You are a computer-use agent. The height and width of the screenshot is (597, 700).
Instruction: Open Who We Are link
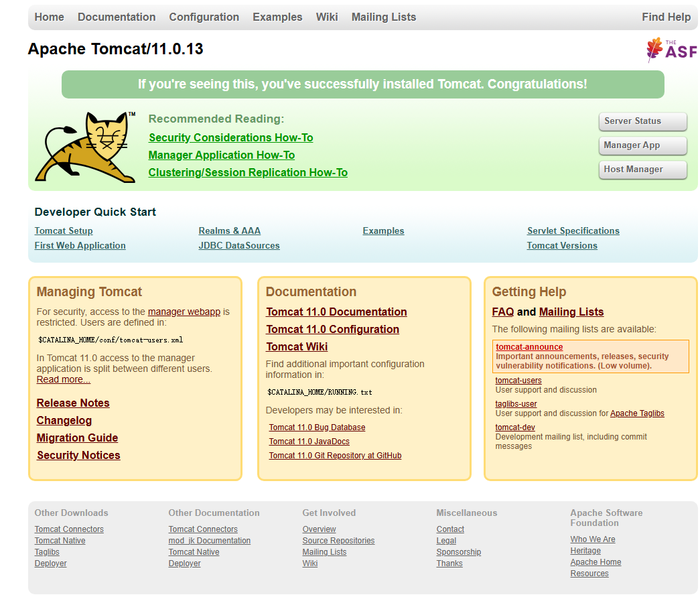click(x=593, y=539)
